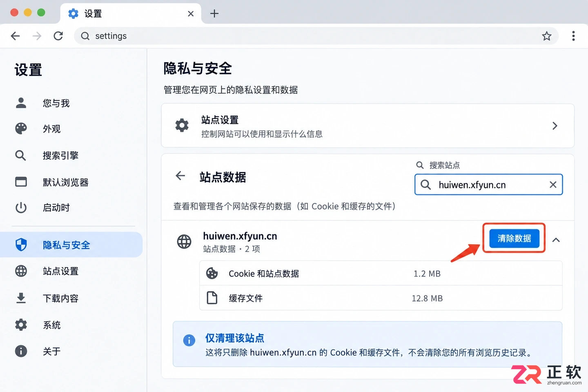Open a new tab with the plus button
This screenshot has height=392, width=588.
214,13
